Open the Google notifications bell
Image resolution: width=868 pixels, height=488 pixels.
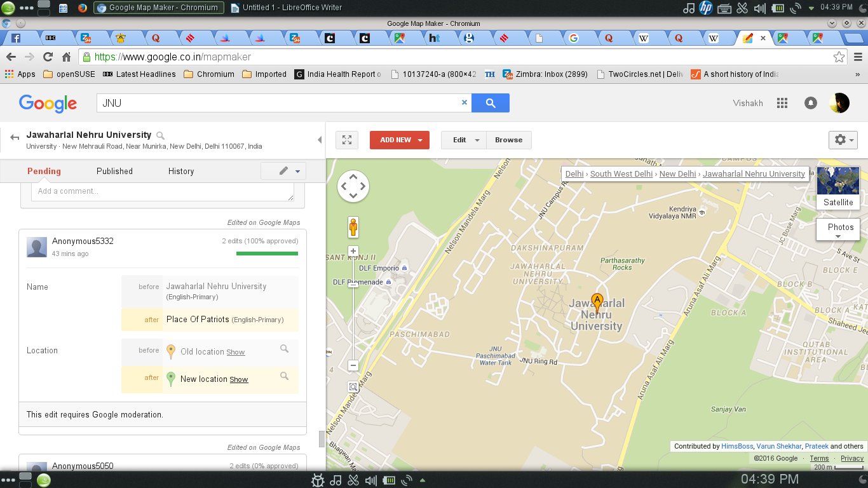click(810, 103)
